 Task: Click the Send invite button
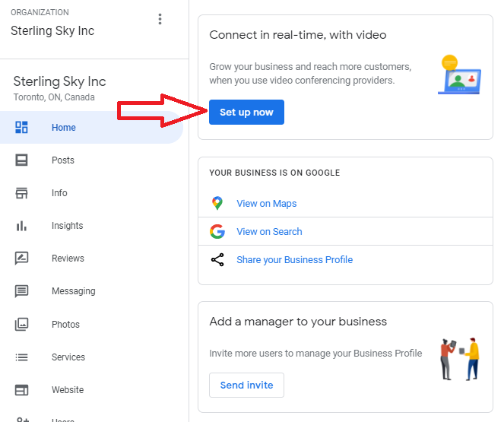pyautogui.click(x=246, y=385)
